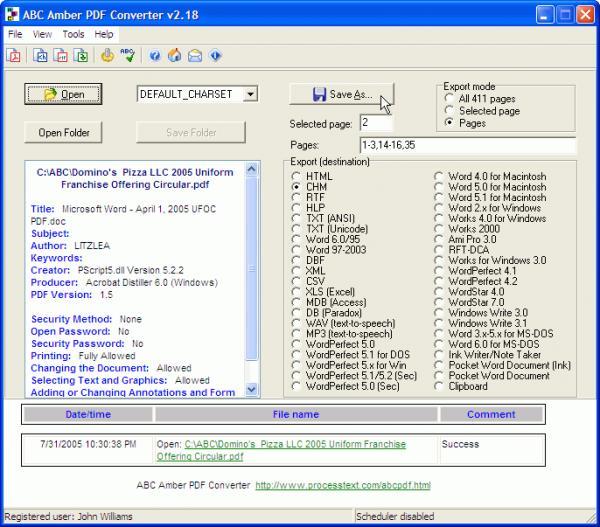
Task: Select the WAV (text-to-speech) option
Action: (343, 323)
